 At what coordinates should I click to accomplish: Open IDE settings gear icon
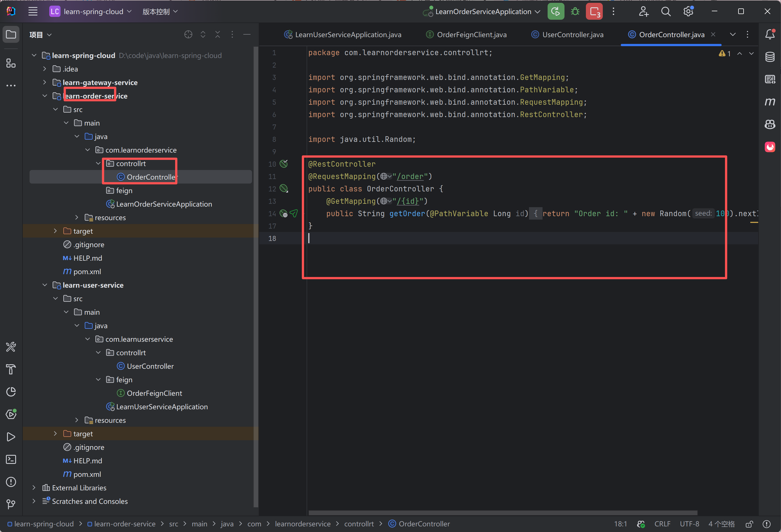pos(688,12)
